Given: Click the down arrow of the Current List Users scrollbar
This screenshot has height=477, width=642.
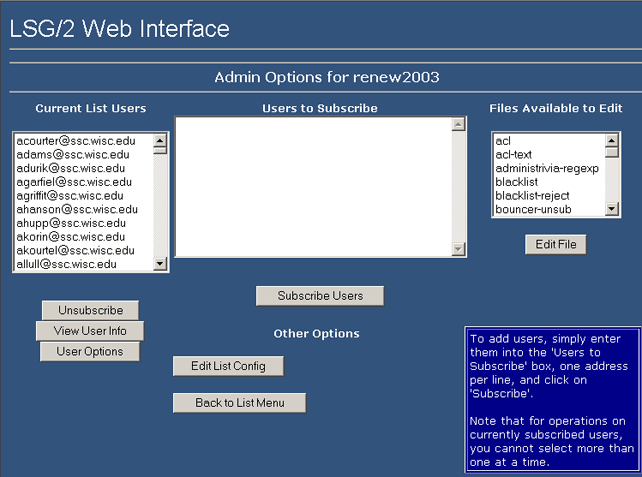Looking at the screenshot, I should point(160,263).
